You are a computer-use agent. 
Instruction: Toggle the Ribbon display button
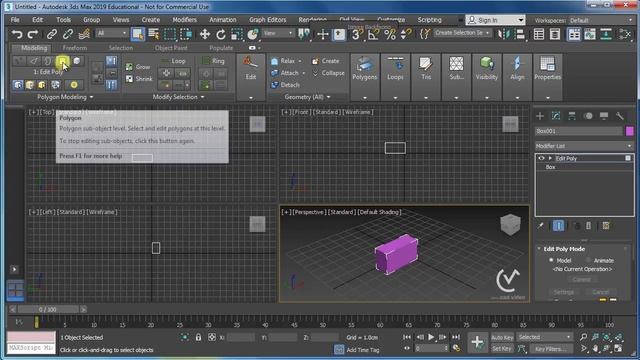[574, 34]
